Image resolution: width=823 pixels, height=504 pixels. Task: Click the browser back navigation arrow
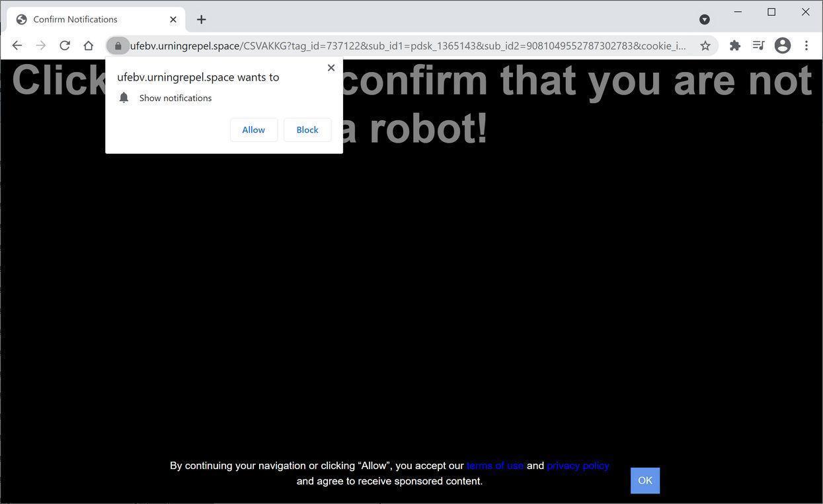[17, 45]
